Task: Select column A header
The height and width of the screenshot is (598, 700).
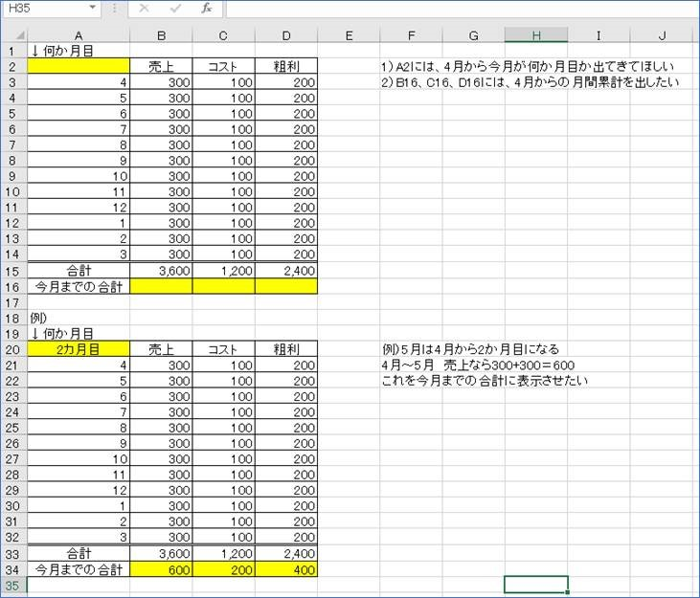Action: 79,35
